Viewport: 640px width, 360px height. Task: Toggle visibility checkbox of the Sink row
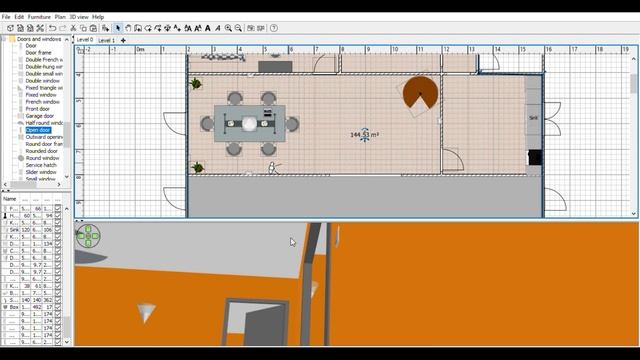[58, 230]
